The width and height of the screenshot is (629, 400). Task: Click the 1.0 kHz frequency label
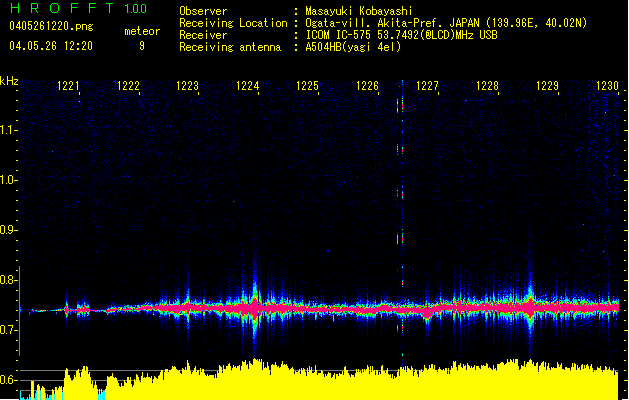pyautogui.click(x=8, y=180)
